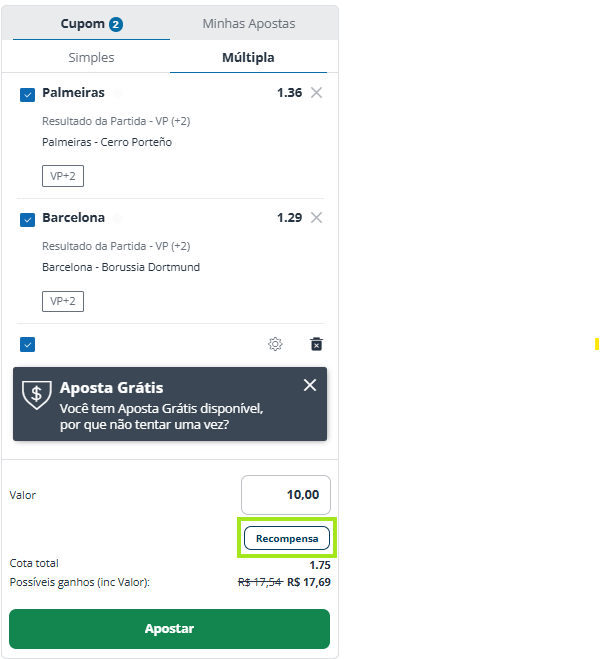This screenshot has width=600, height=659.
Task: Switch to the Simples bet tab
Action: point(91,57)
